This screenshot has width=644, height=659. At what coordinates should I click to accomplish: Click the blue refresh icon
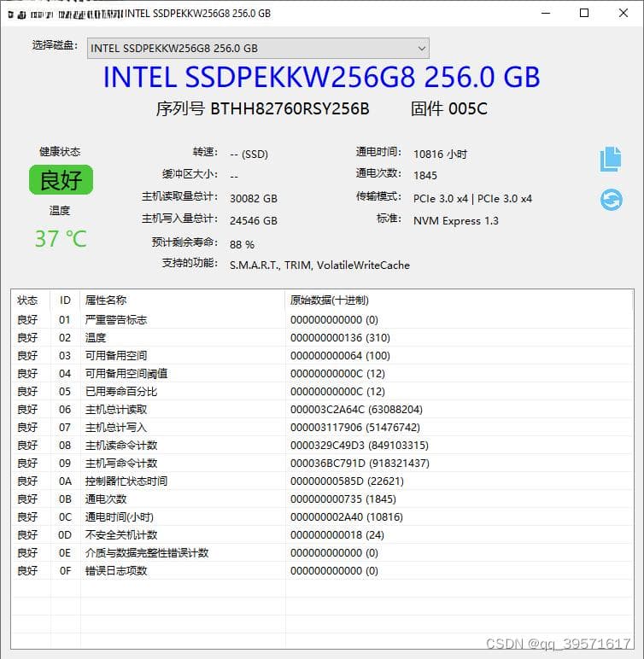(x=611, y=200)
